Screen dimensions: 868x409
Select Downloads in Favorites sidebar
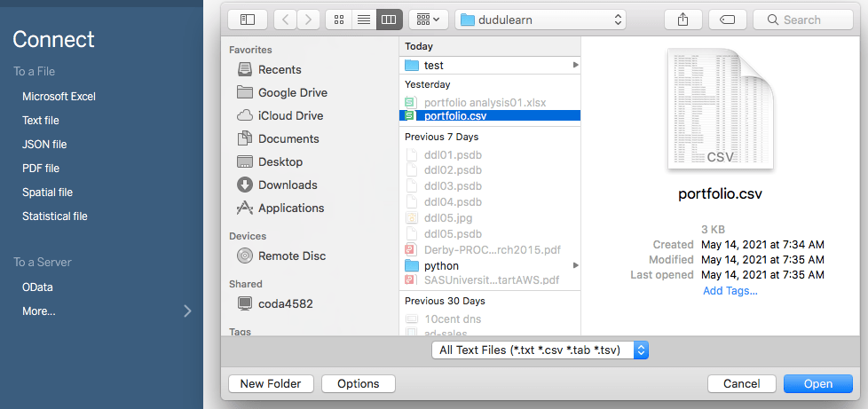tap(287, 185)
